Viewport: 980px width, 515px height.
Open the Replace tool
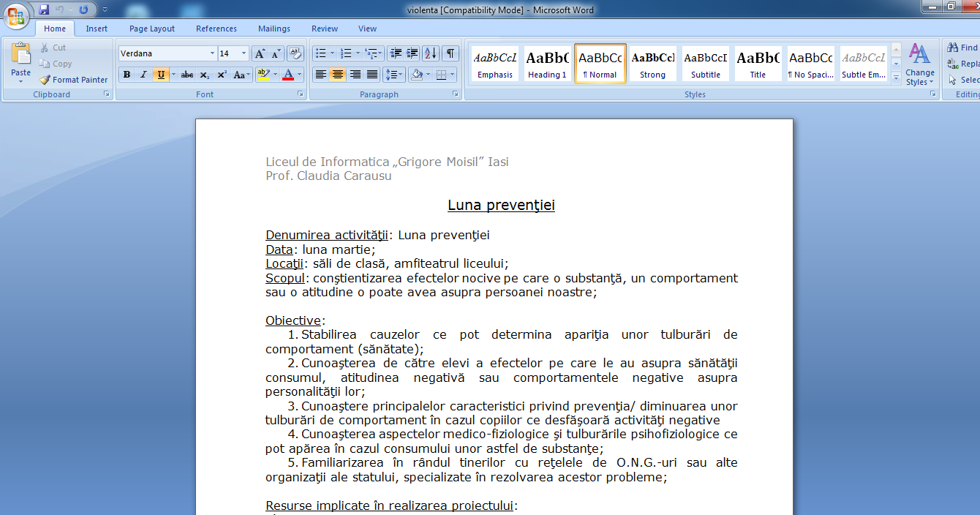click(x=962, y=64)
